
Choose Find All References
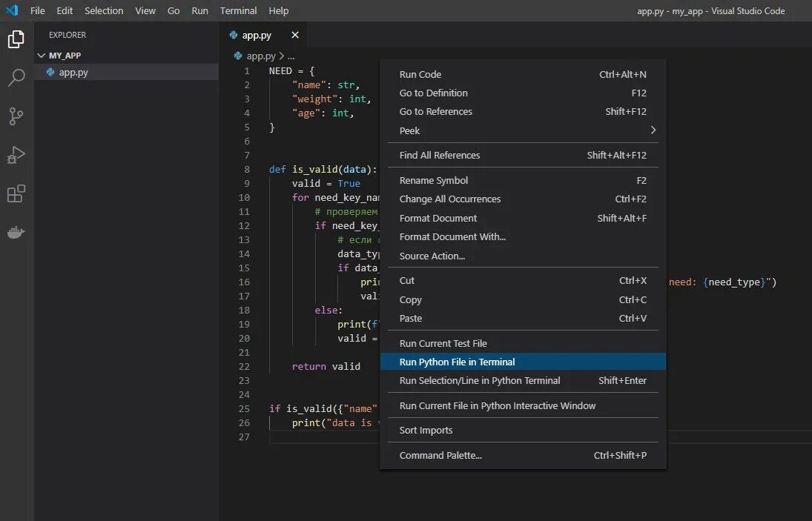pos(523,155)
